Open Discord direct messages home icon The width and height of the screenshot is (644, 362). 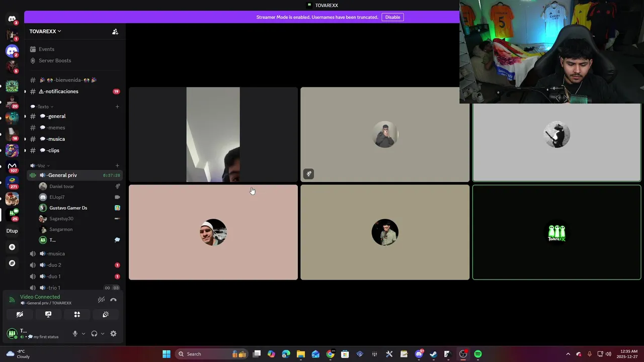click(12, 19)
